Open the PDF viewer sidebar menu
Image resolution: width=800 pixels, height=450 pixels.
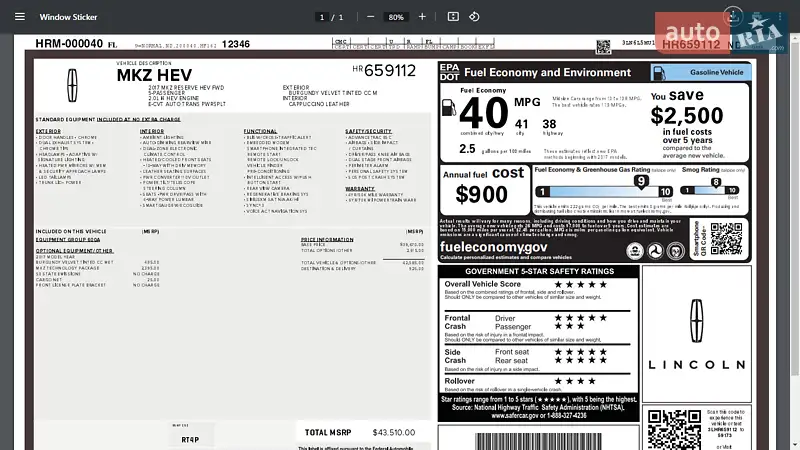click(x=20, y=17)
